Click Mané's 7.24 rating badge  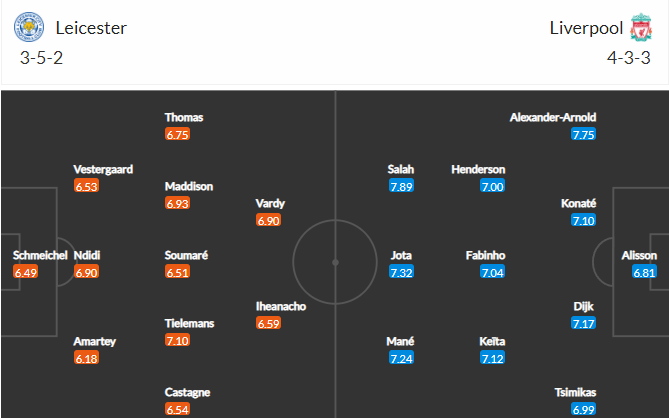401,358
